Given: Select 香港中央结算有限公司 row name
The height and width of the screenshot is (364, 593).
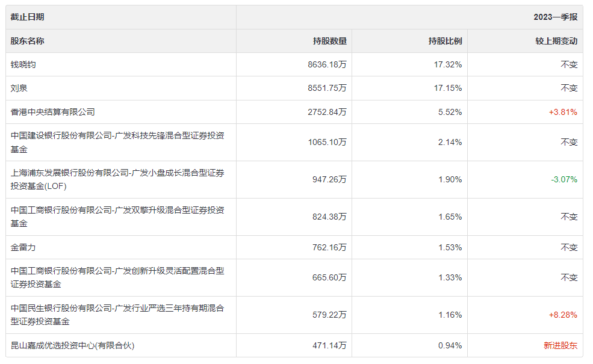Looking at the screenshot, I should point(53,112).
